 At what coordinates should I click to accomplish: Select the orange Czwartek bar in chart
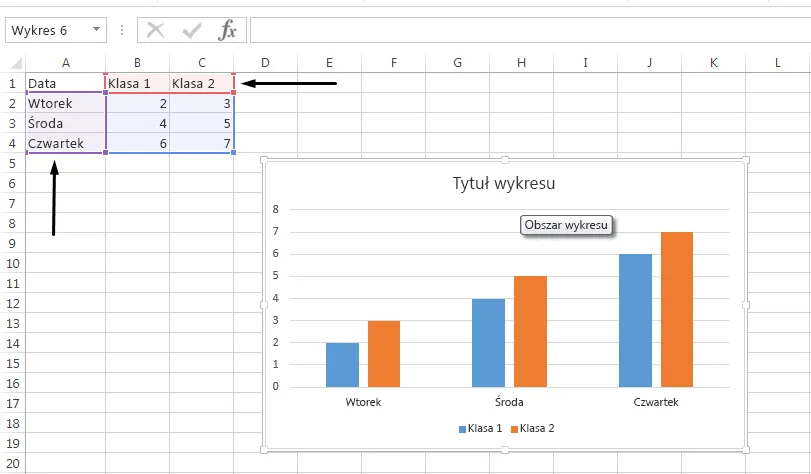[x=677, y=309]
